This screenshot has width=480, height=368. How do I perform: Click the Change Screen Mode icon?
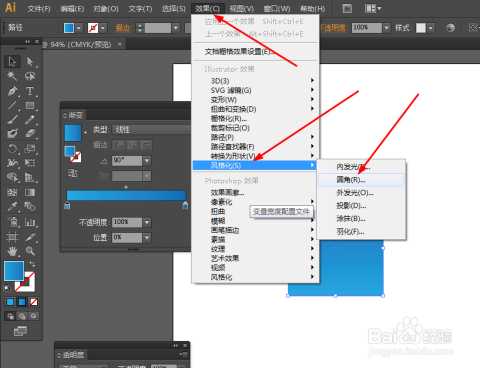tap(20, 331)
